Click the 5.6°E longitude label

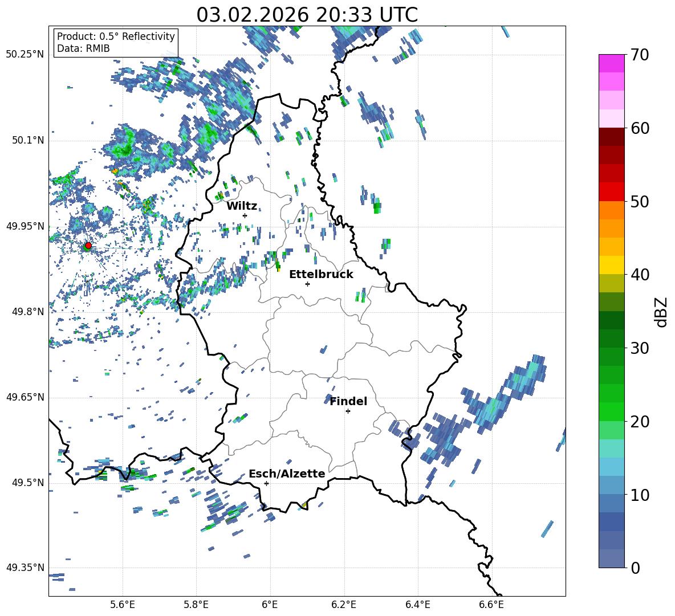coord(123,605)
